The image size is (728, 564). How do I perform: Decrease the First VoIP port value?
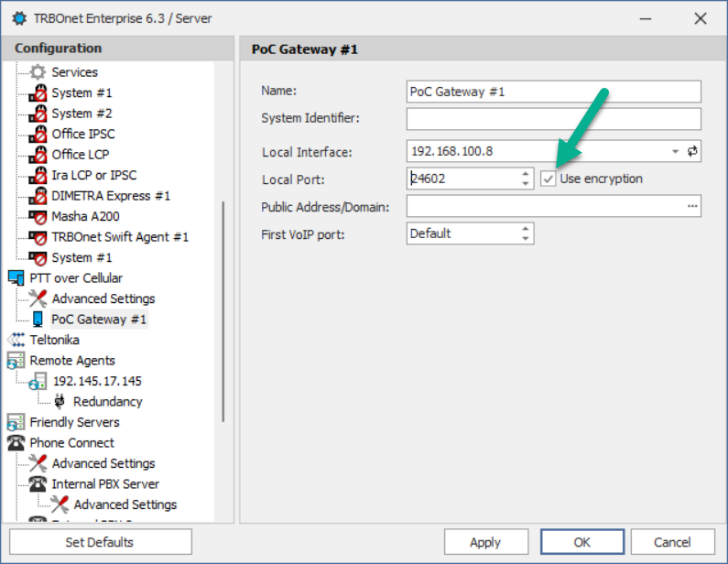(525, 239)
